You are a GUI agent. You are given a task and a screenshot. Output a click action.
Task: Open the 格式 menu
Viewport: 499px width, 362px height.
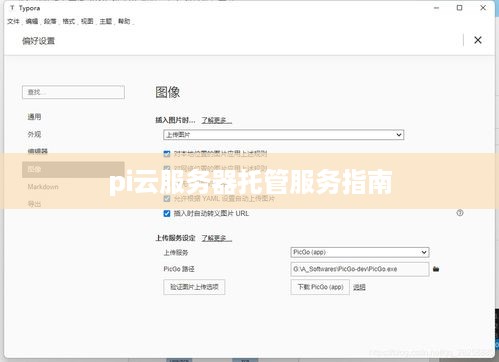[69, 21]
